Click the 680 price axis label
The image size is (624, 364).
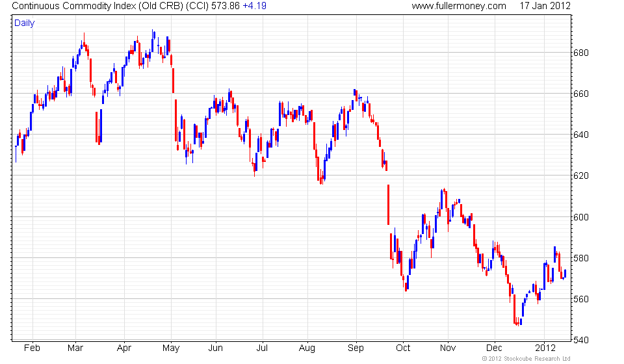pos(580,53)
